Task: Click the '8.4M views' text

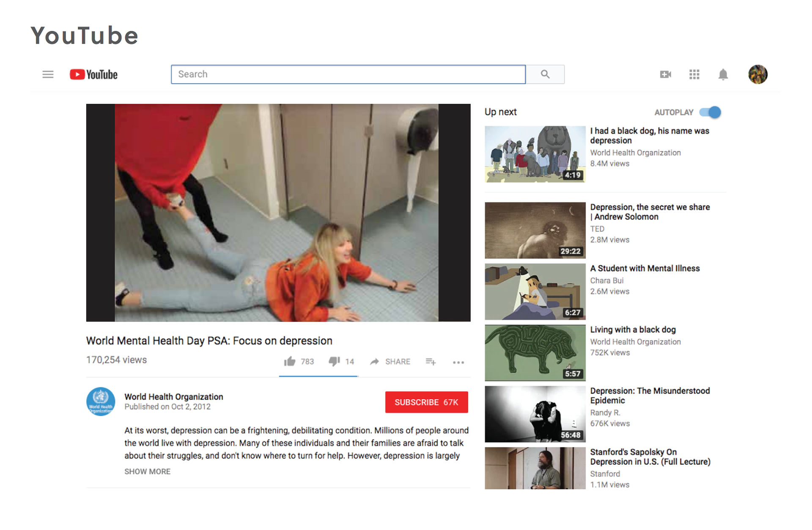Action: [x=610, y=164]
